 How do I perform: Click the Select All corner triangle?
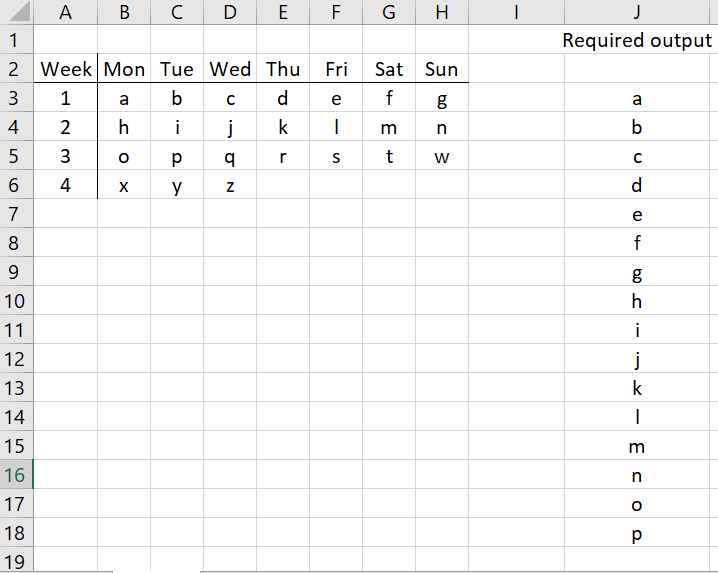coord(17,11)
